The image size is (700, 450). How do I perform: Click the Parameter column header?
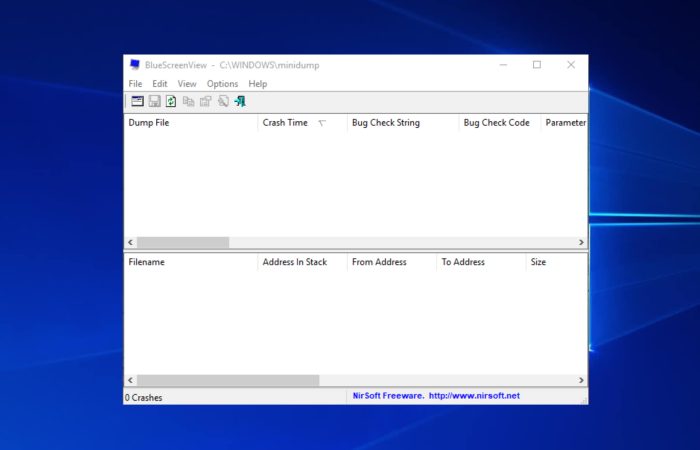[x=564, y=123]
